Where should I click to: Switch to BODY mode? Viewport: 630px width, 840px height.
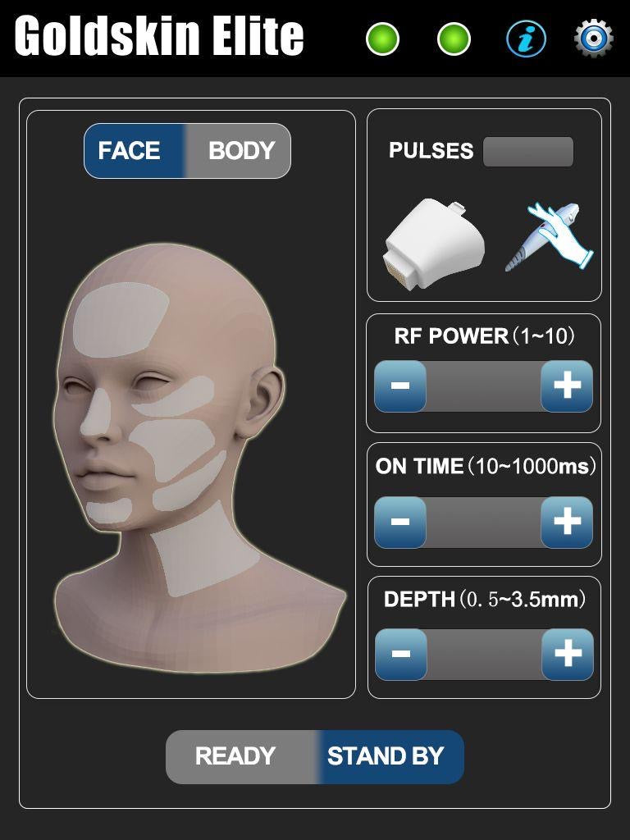point(238,151)
